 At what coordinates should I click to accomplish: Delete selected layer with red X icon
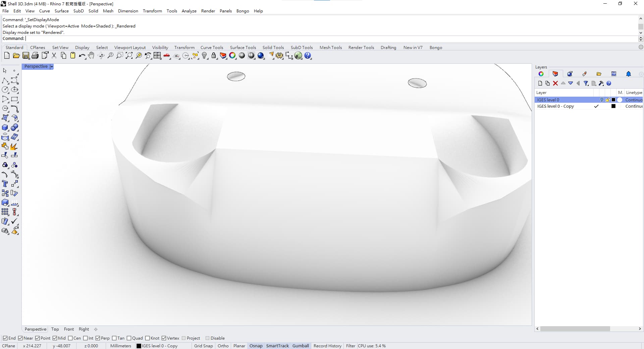pyautogui.click(x=555, y=83)
